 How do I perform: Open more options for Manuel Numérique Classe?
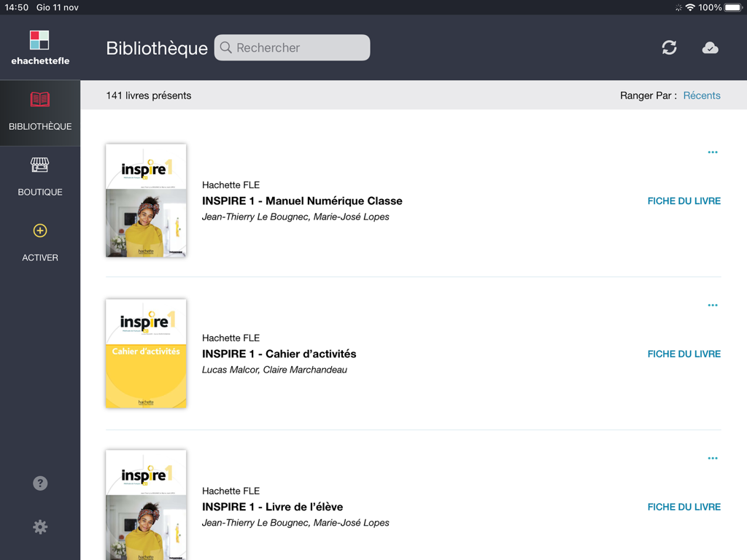point(713,152)
